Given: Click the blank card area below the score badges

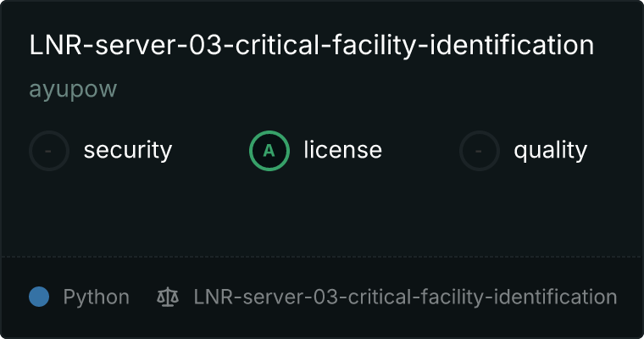Looking at the screenshot, I should pyautogui.click(x=322, y=214).
